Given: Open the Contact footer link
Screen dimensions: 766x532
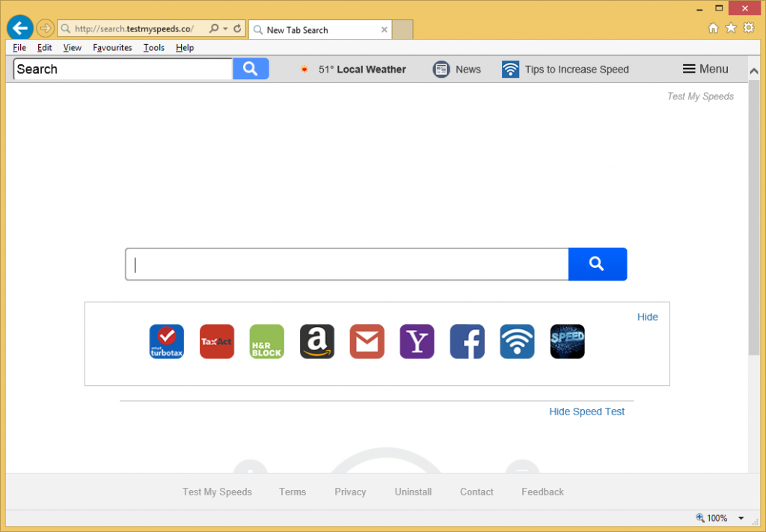Looking at the screenshot, I should point(477,492).
